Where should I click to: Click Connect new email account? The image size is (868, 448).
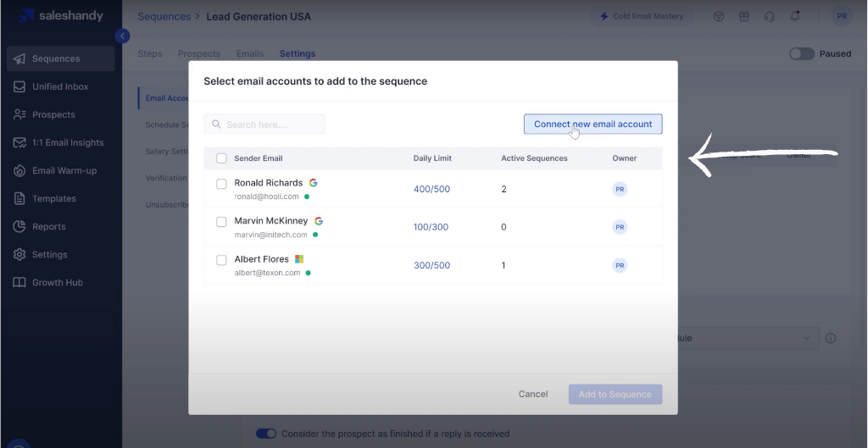point(593,124)
